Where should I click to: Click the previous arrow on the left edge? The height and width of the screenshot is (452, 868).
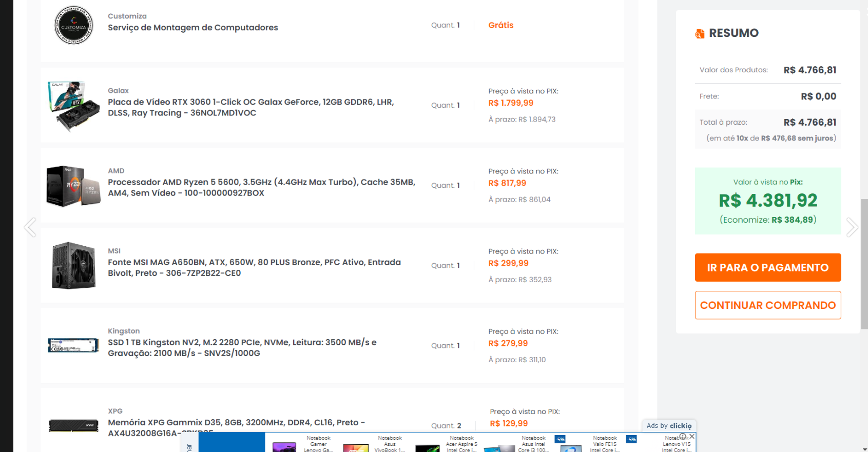click(30, 227)
